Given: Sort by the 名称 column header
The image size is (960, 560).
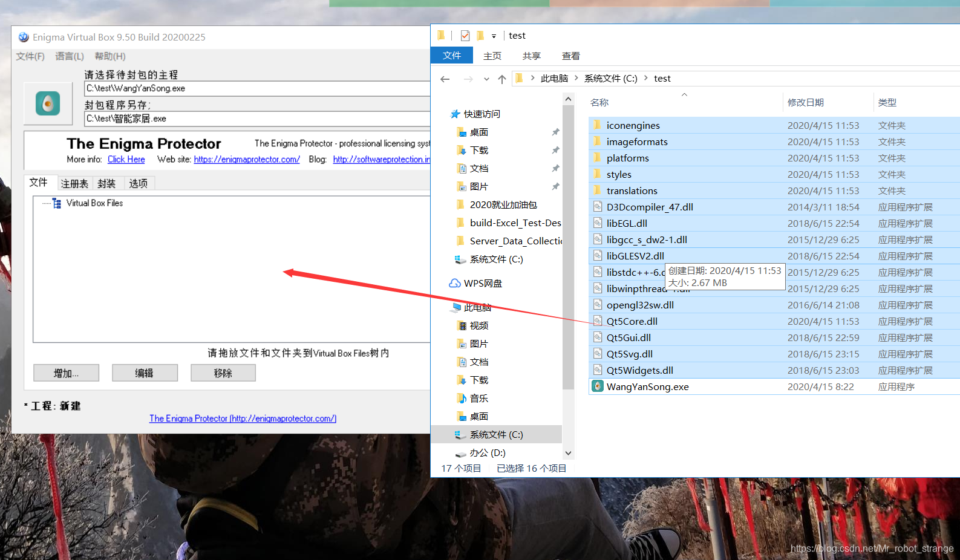Looking at the screenshot, I should [x=599, y=103].
